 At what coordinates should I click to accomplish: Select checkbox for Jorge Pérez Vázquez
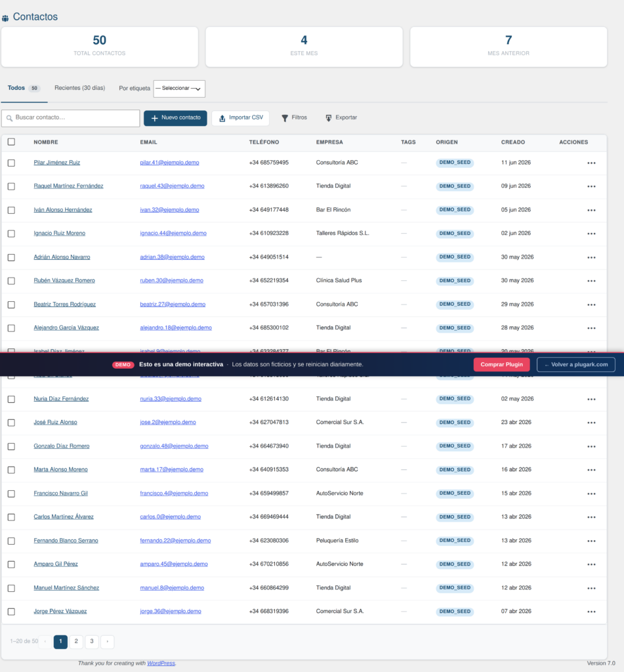pyautogui.click(x=11, y=612)
